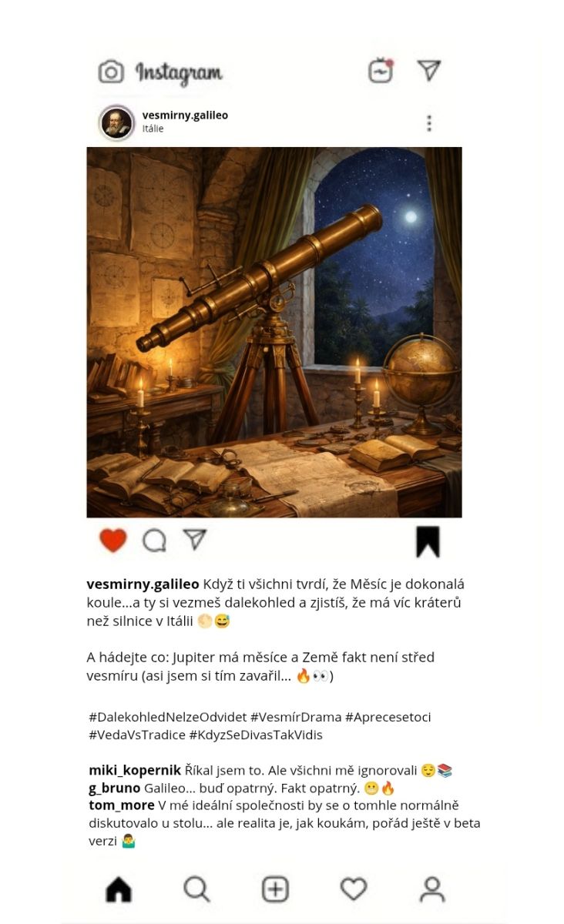
Task: Open miki_kopernik commenter profile
Action: click(x=135, y=770)
